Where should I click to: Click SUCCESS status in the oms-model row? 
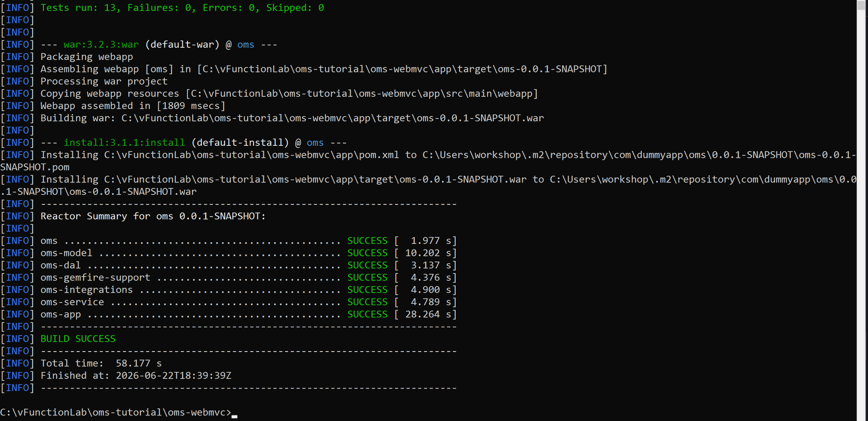pos(368,253)
